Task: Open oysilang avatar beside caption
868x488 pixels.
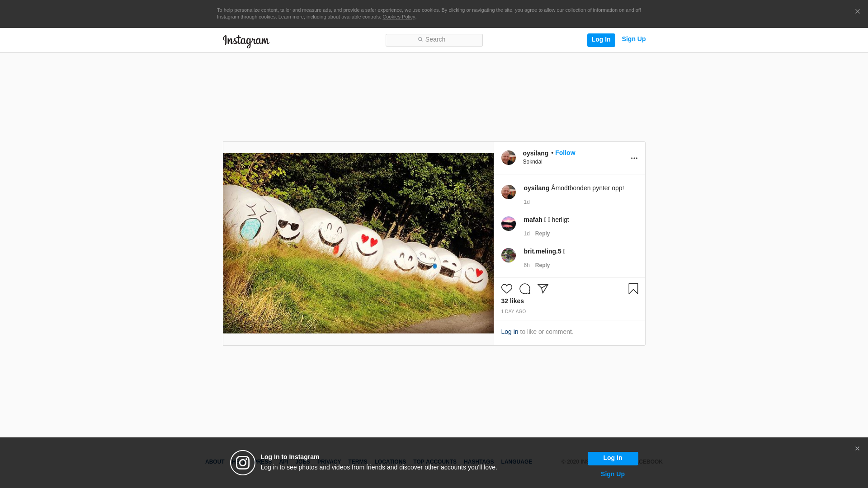Action: pos(509,192)
